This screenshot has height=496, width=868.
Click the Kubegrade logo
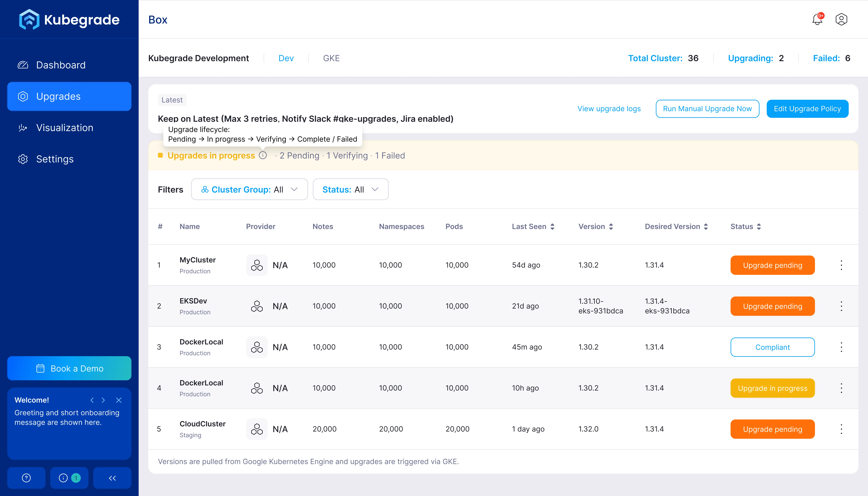point(69,19)
